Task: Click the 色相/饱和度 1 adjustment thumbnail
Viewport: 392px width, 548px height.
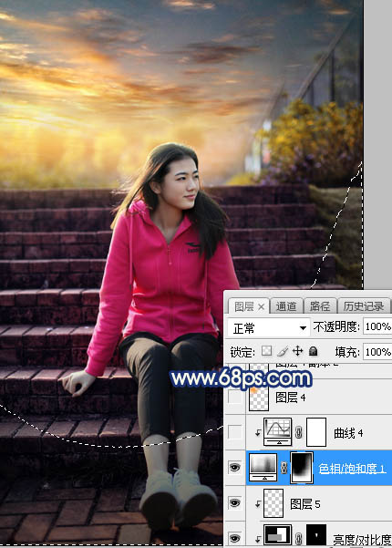Action: [263, 467]
